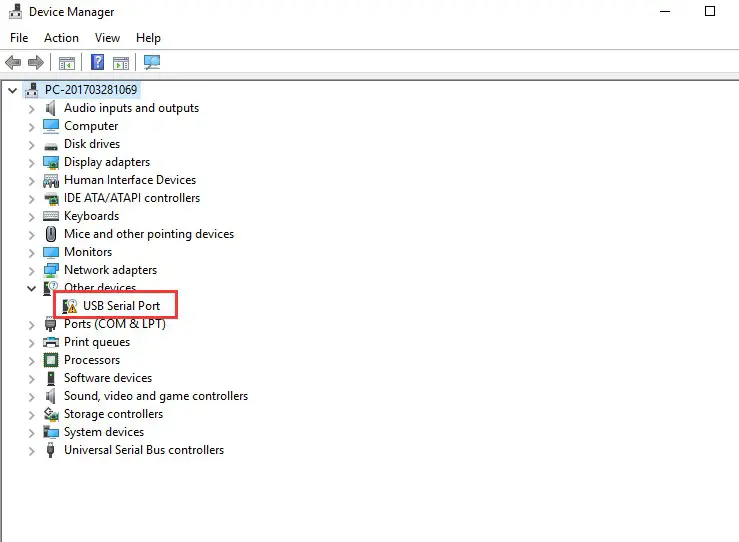The width and height of the screenshot is (739, 542).
Task: Click the System devices icon
Action: pos(51,432)
